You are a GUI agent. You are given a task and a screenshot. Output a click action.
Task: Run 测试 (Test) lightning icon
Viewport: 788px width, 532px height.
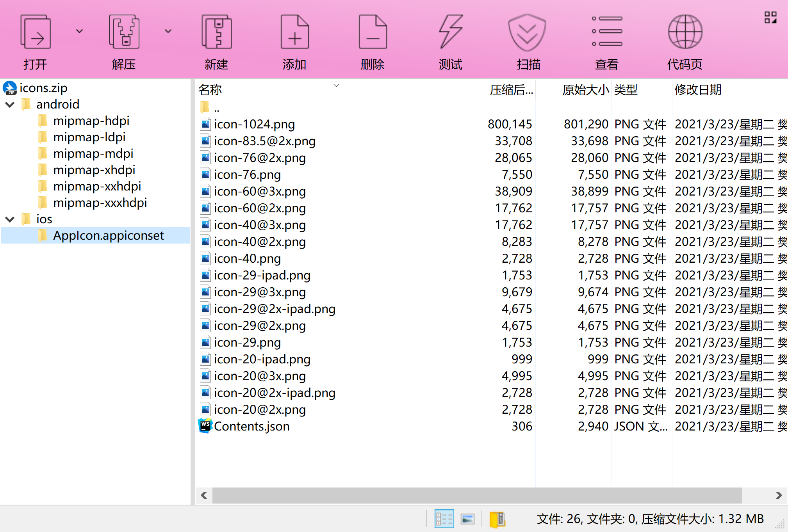[x=451, y=32]
